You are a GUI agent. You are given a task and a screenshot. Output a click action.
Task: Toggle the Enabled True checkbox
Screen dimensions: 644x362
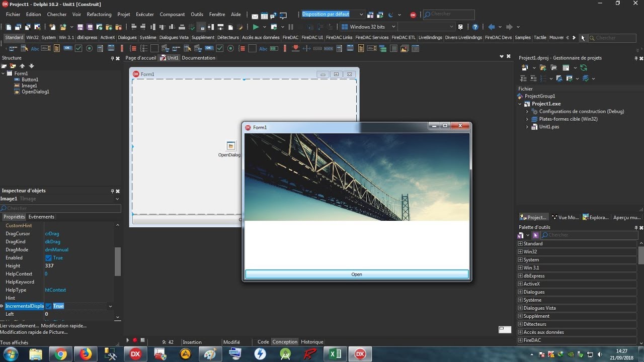pos(49,258)
